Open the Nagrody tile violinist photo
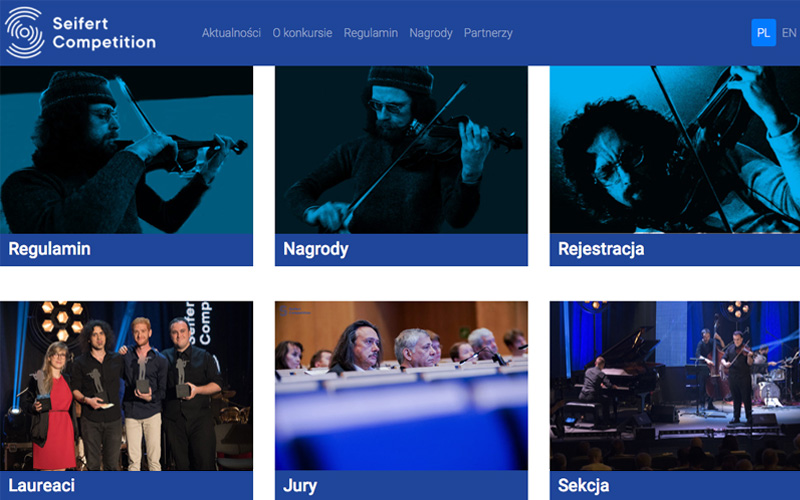The image size is (800, 500). pyautogui.click(x=401, y=149)
